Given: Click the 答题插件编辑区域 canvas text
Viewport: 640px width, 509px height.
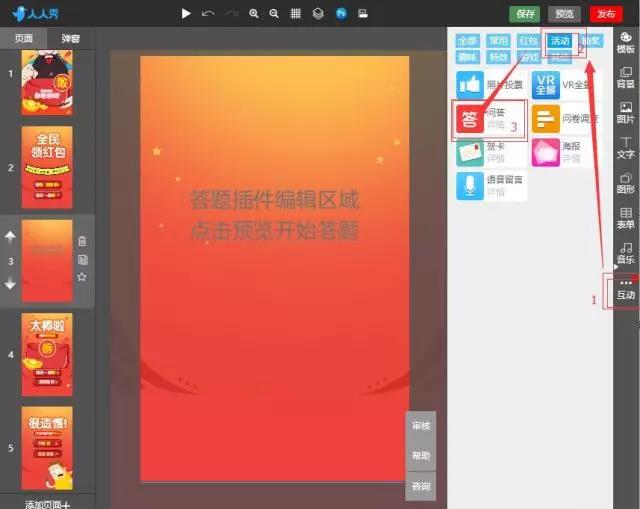Looking at the screenshot, I should 275,200.
